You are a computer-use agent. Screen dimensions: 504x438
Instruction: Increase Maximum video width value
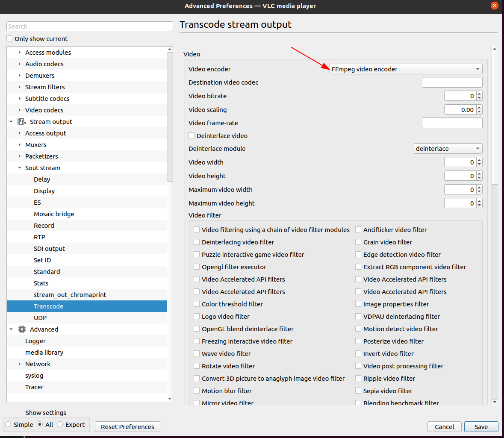(x=479, y=187)
